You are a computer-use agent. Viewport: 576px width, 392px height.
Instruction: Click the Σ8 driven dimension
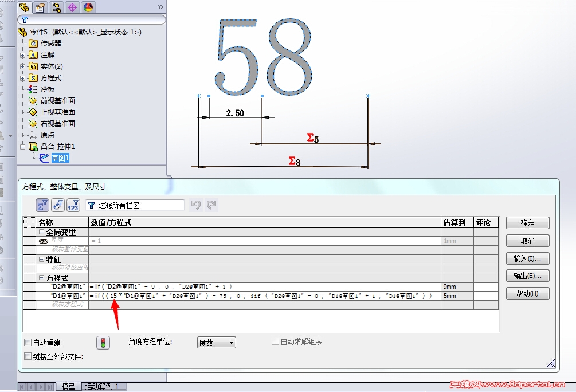[x=295, y=161]
